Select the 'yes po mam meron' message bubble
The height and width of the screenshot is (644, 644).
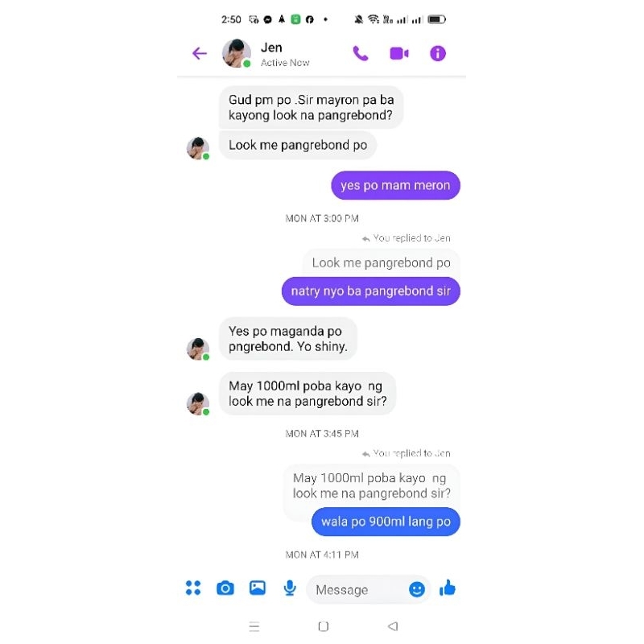[x=395, y=185]
